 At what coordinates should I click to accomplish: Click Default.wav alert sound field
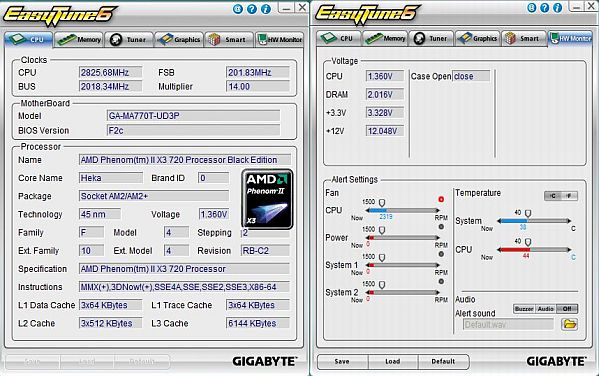click(508, 324)
